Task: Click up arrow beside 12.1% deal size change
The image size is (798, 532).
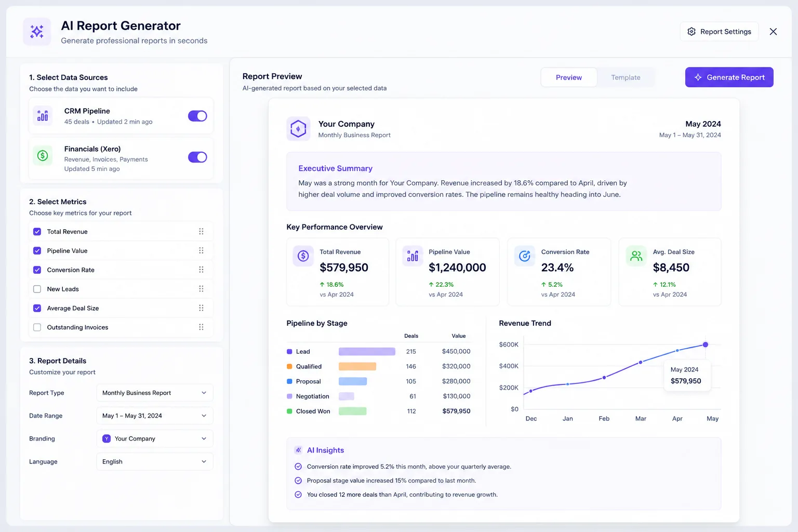Action: [x=655, y=285]
